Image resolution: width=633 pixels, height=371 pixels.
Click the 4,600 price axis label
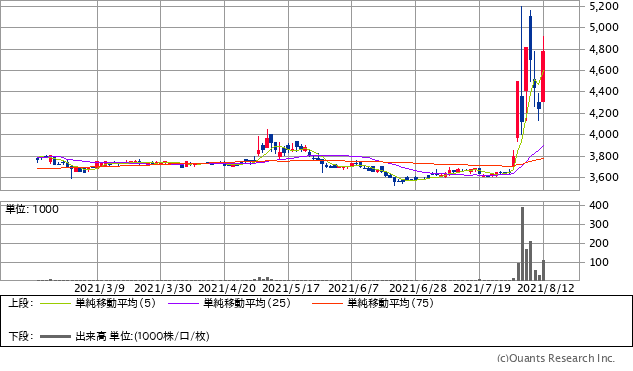[x=604, y=70]
